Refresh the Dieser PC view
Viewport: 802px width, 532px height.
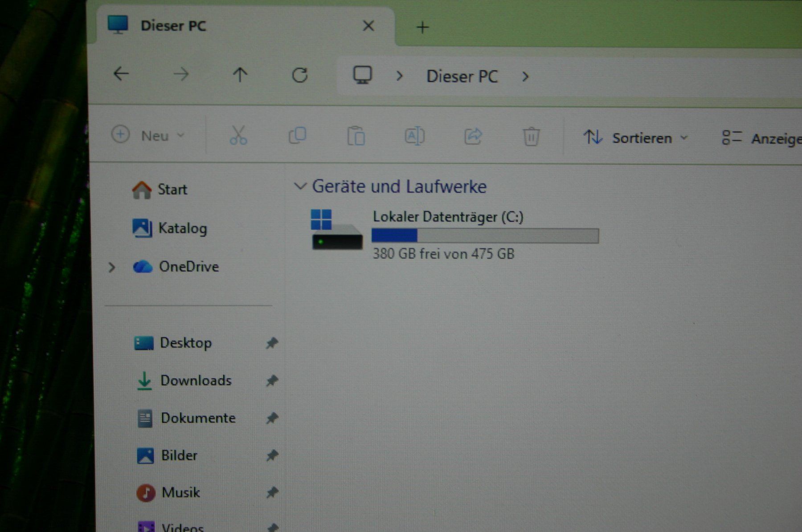300,75
